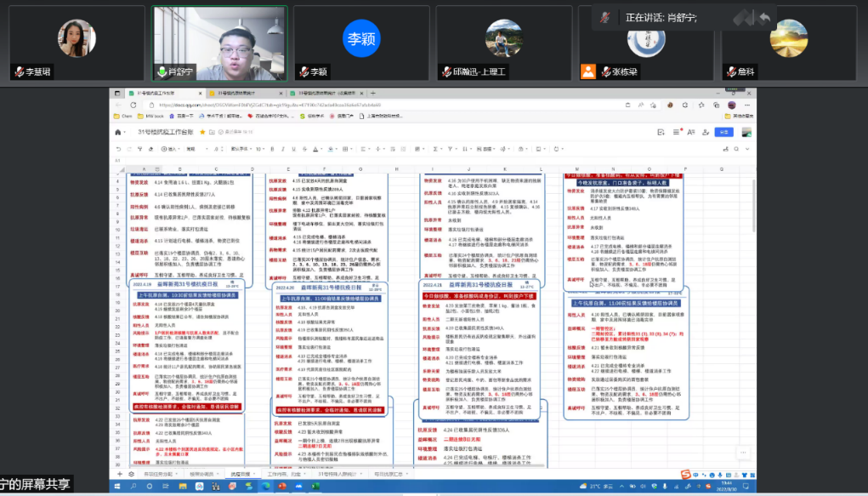Open the Chem bookmark folder
Screen dimensions: 868x496
pos(123,117)
